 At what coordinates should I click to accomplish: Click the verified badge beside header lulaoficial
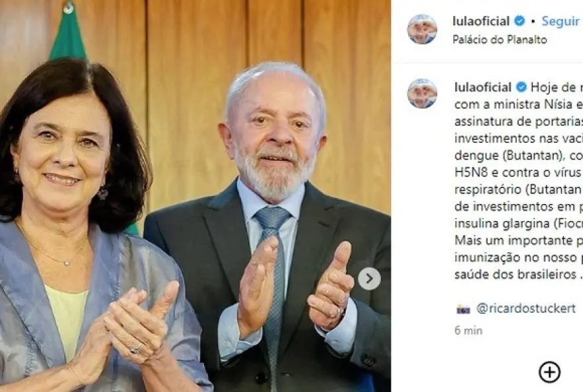519,21
